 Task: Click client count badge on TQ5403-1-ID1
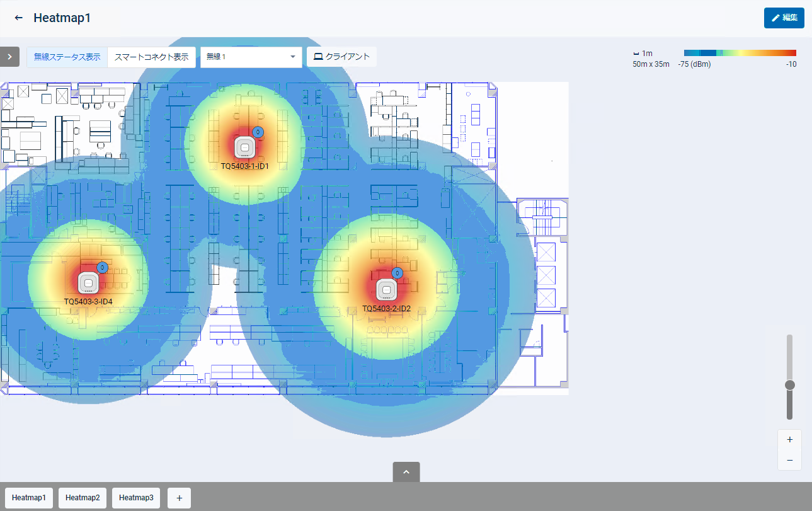pyautogui.click(x=258, y=132)
